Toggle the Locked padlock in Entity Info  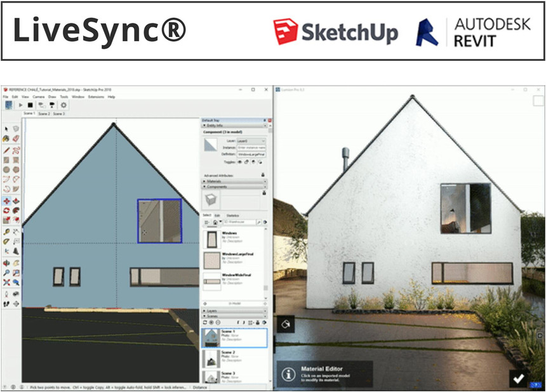(x=246, y=162)
